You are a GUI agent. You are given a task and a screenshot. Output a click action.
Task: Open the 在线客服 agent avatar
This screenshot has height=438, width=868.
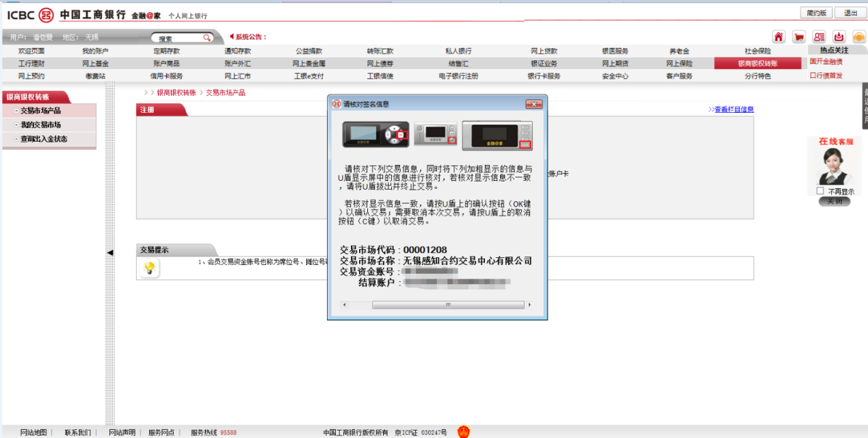tap(834, 166)
